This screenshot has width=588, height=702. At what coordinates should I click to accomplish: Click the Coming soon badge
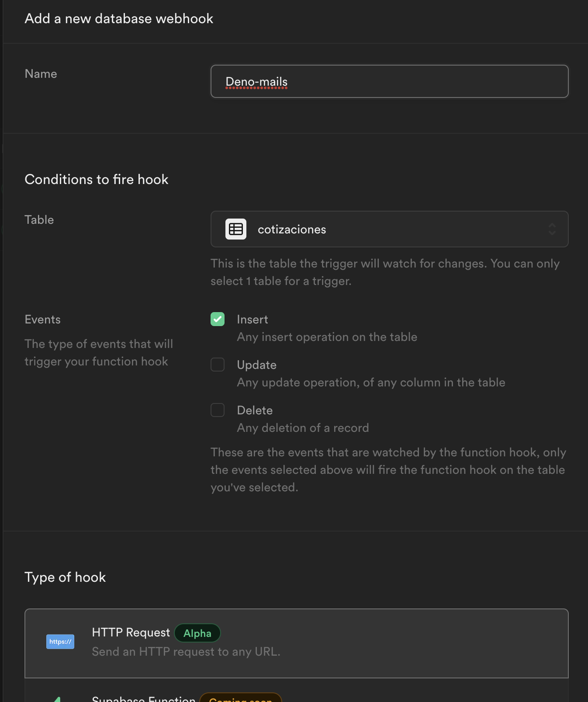(241, 699)
